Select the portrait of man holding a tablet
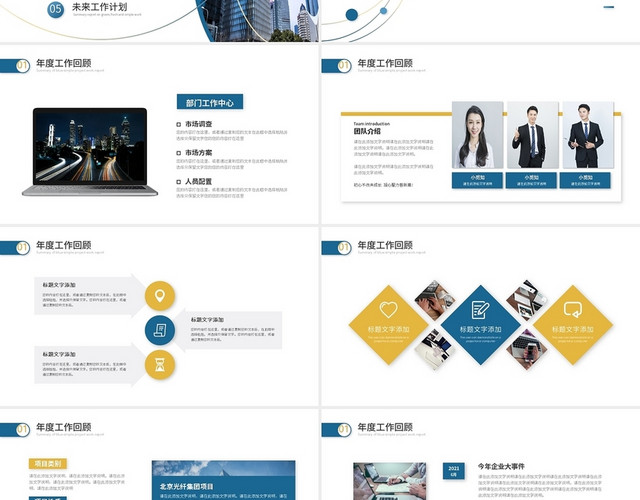Screen dimensions: 640x500 pyautogui.click(x=588, y=135)
